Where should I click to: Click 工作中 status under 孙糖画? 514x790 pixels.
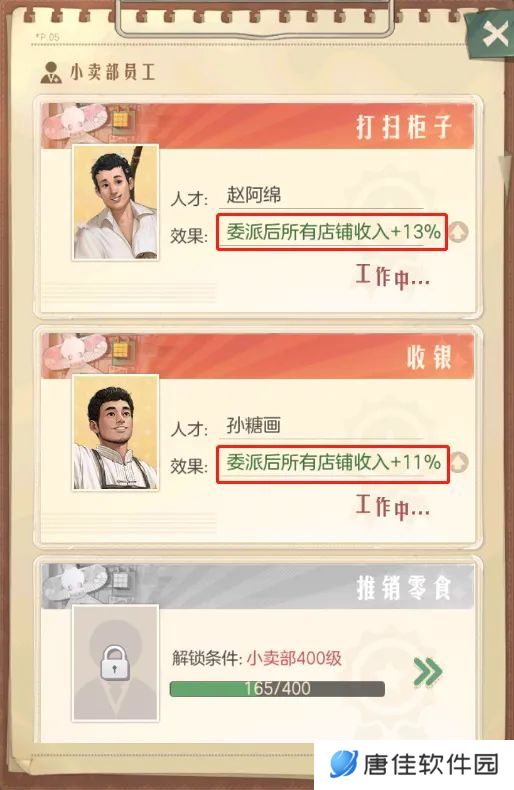393,506
